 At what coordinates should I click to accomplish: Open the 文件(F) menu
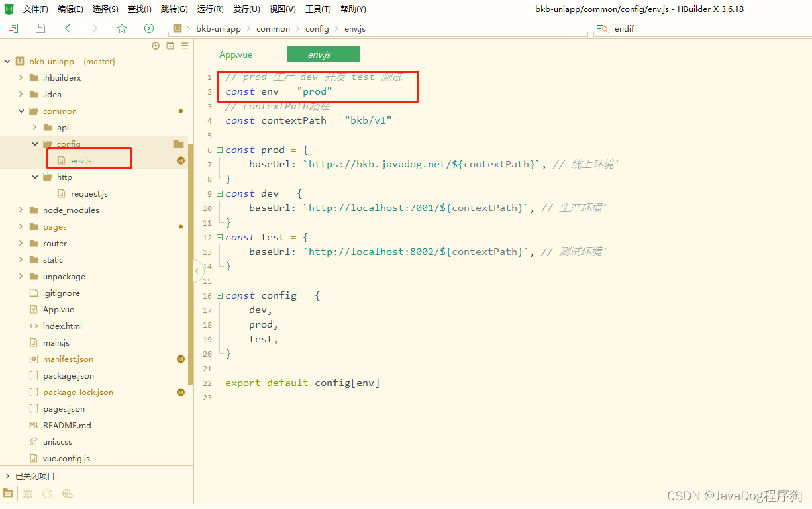coord(36,9)
